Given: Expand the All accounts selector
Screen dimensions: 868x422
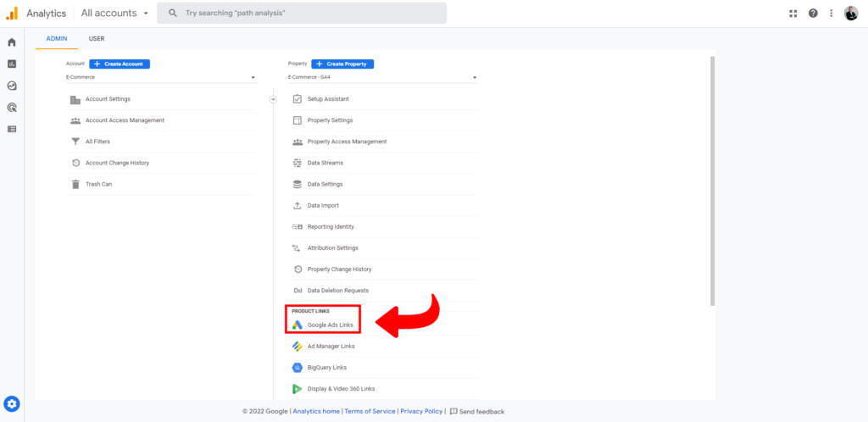Looking at the screenshot, I should (114, 14).
